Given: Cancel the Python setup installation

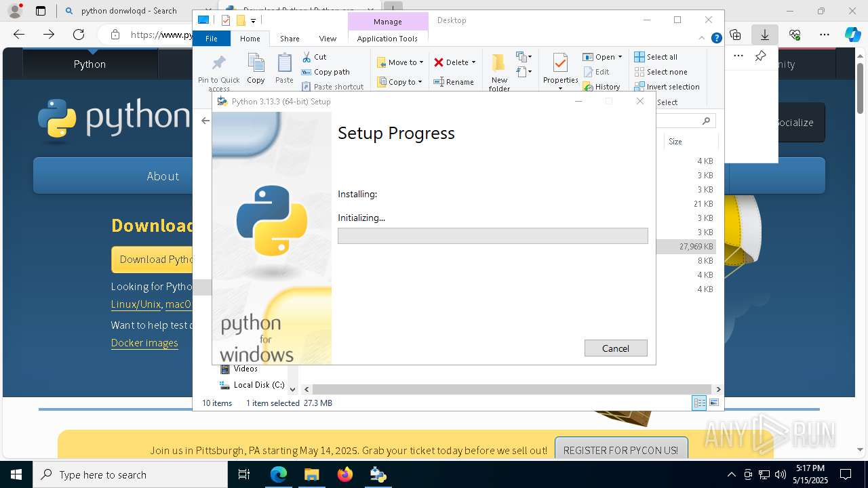Looking at the screenshot, I should tap(616, 348).
